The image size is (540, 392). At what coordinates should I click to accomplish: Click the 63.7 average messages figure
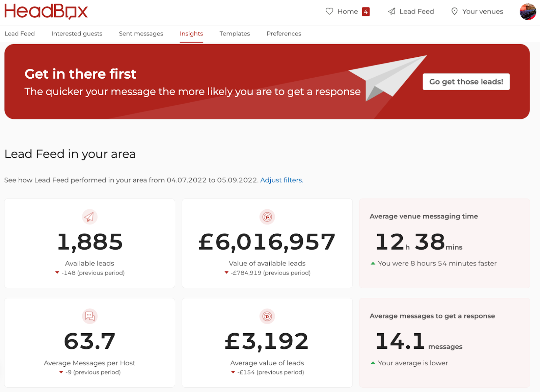coord(90,341)
